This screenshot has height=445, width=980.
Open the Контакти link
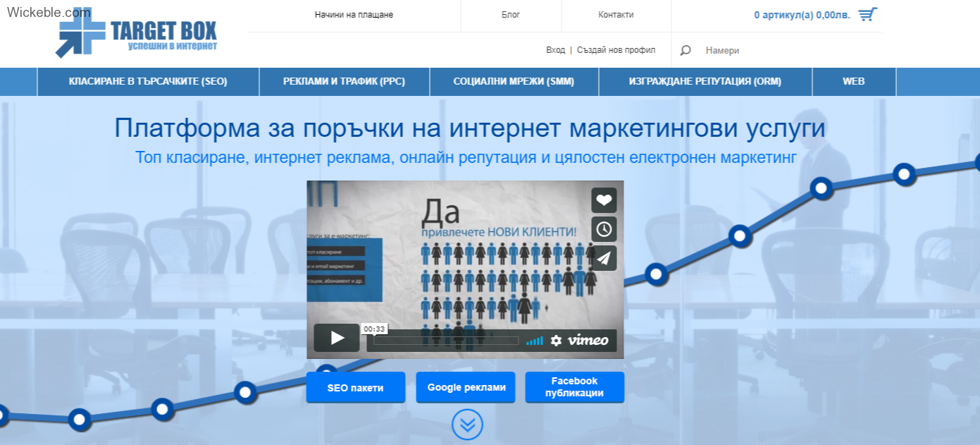pos(616,15)
